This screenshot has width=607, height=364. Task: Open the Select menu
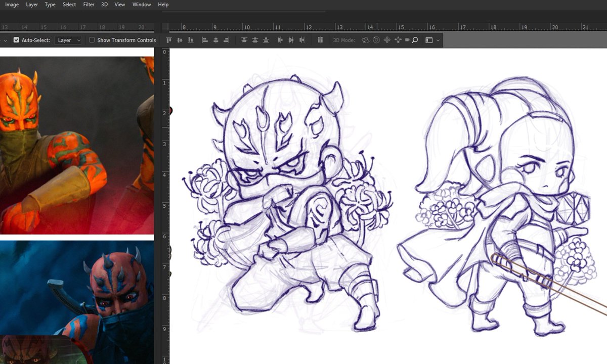coord(69,5)
